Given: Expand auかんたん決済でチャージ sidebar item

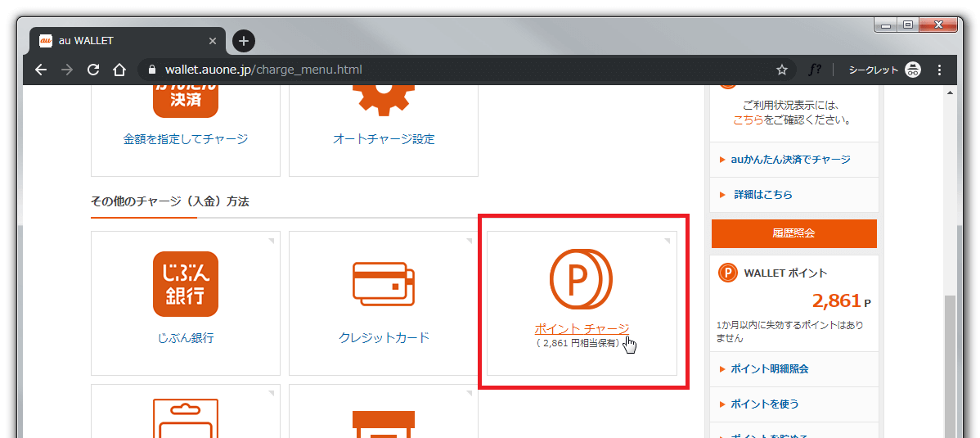Looking at the screenshot, I should (789, 160).
